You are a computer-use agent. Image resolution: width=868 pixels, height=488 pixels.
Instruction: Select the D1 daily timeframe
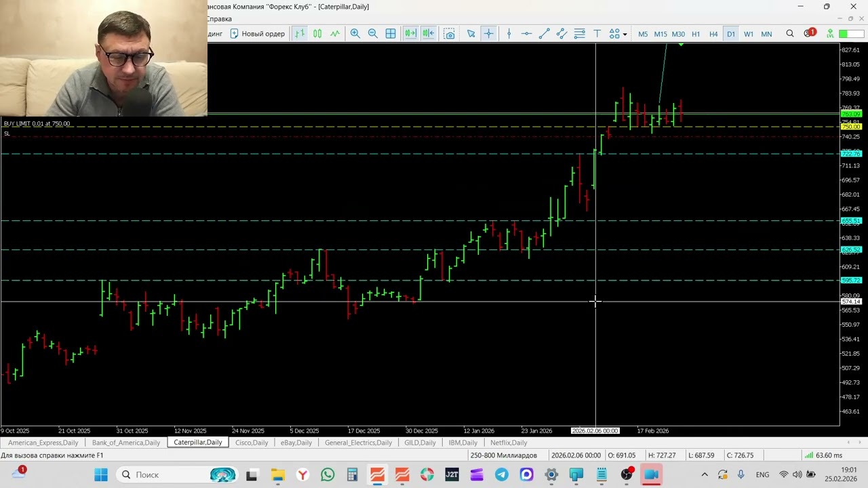[731, 34]
